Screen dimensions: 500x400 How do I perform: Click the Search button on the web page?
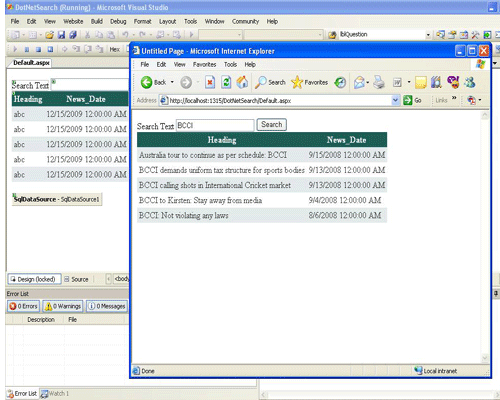(271, 124)
